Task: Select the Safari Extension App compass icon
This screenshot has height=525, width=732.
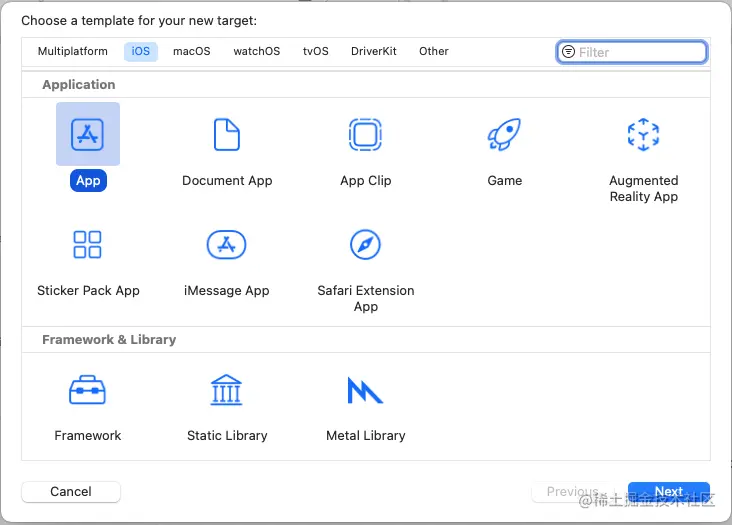Action: point(366,245)
